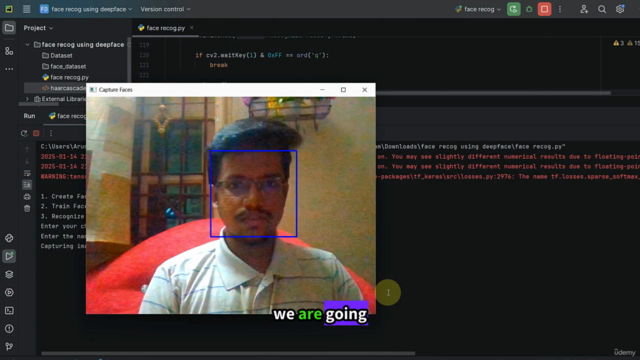Click the warnings indicator in editor
The image size is (640, 360).
626,43
